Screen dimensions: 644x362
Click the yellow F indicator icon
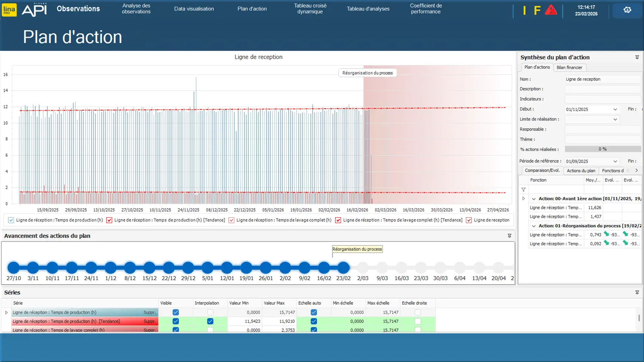[x=537, y=11]
